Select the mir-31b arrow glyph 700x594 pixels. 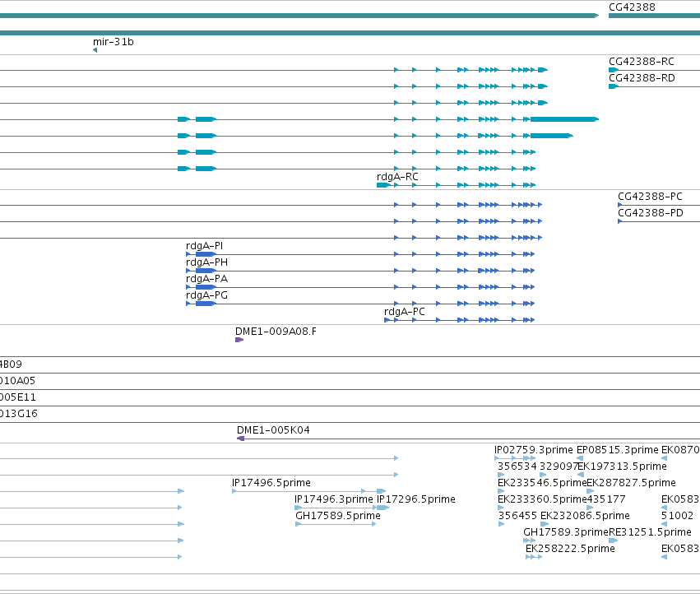[95, 50]
